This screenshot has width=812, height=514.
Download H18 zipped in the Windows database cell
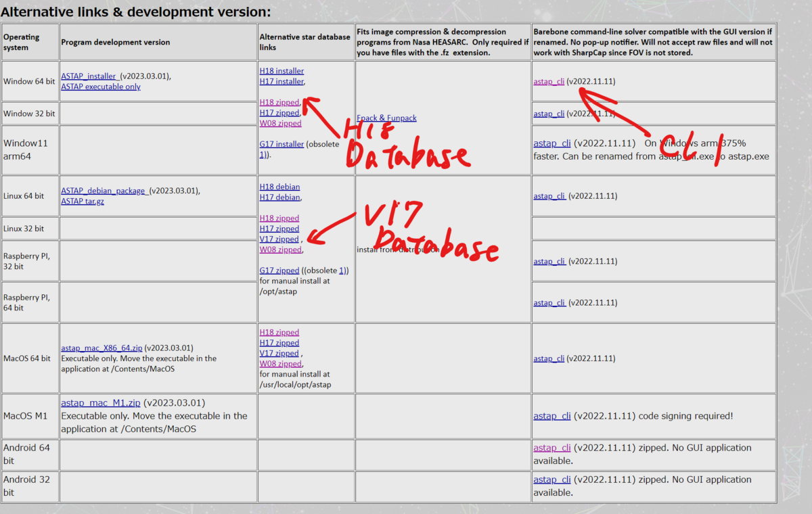(279, 103)
